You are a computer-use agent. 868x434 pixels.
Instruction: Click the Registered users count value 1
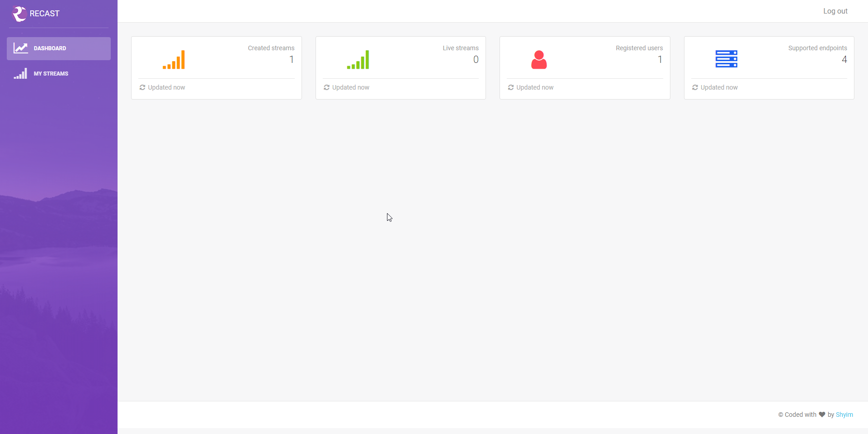coord(660,59)
